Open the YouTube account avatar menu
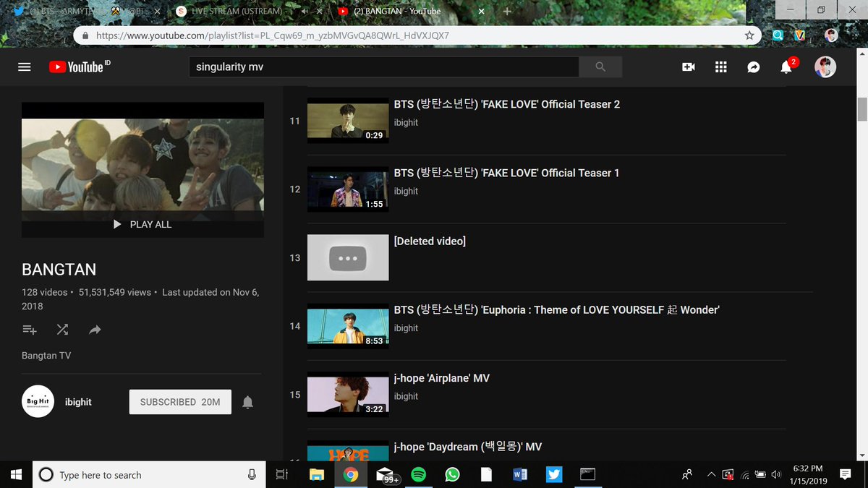 (825, 67)
